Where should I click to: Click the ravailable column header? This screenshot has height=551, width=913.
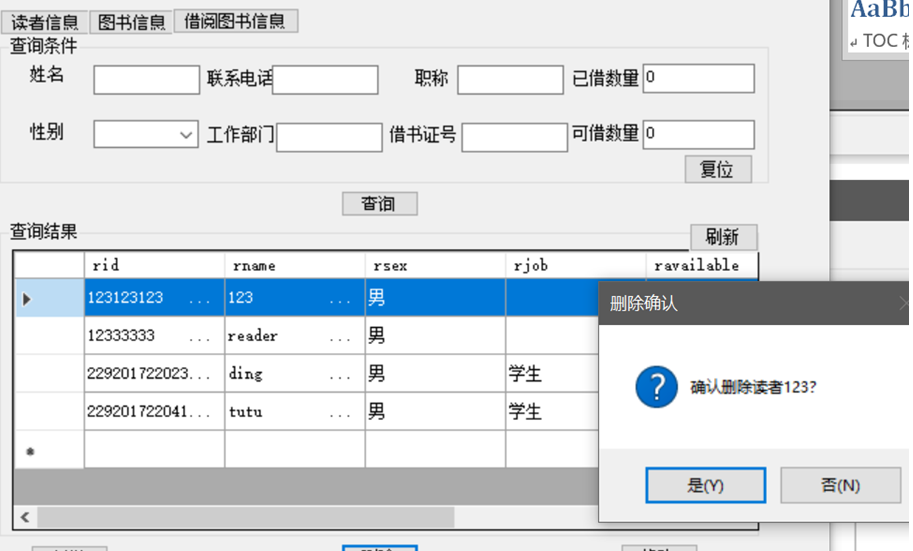pyautogui.click(x=702, y=266)
